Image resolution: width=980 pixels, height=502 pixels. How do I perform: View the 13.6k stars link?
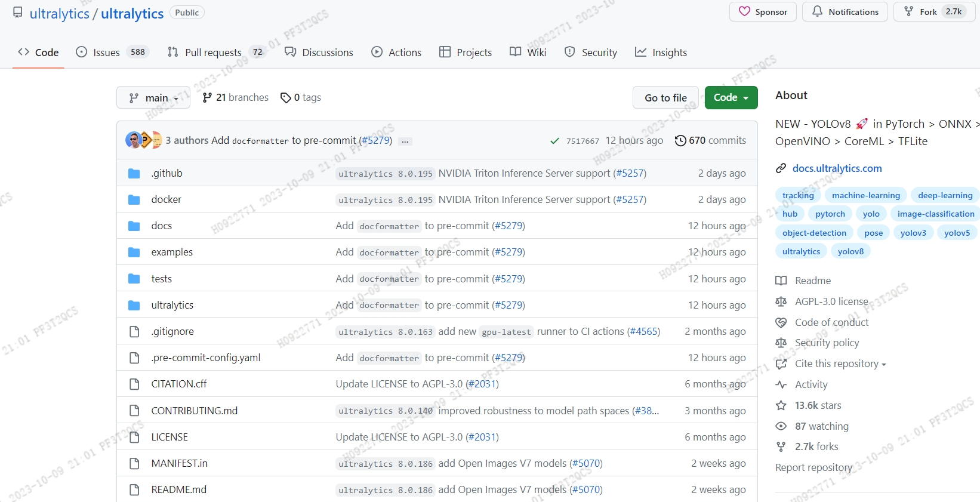tap(808, 405)
